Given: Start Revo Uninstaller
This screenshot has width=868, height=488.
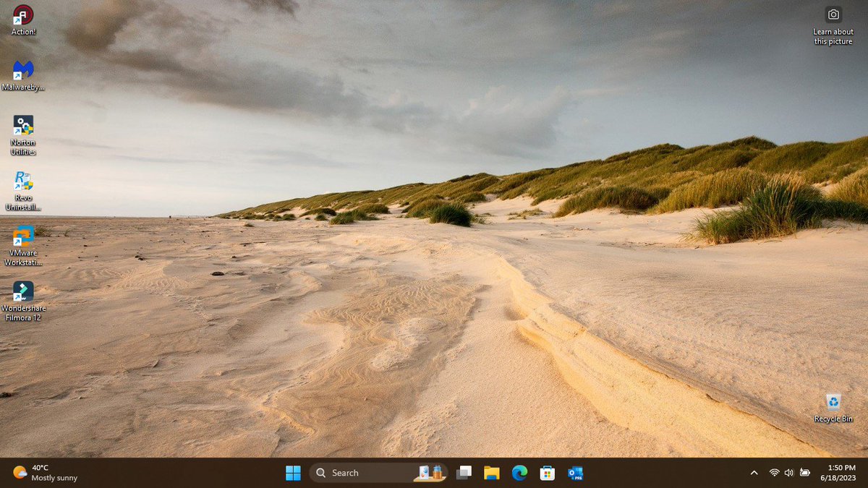Looking at the screenshot, I should (x=22, y=179).
